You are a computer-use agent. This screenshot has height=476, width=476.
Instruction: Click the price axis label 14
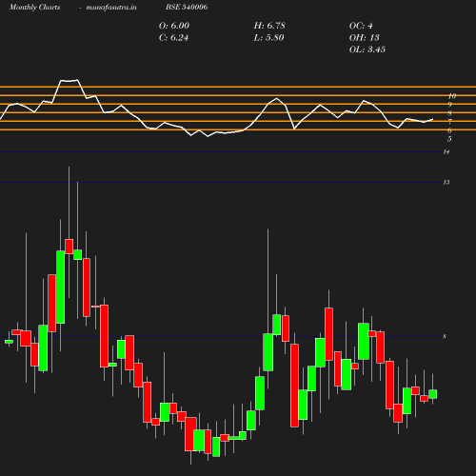coord(446,152)
